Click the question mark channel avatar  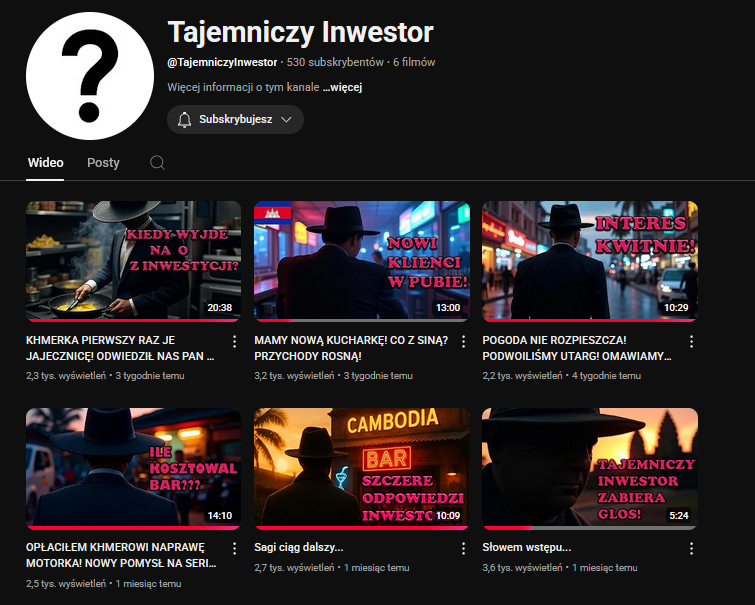tap(90, 76)
